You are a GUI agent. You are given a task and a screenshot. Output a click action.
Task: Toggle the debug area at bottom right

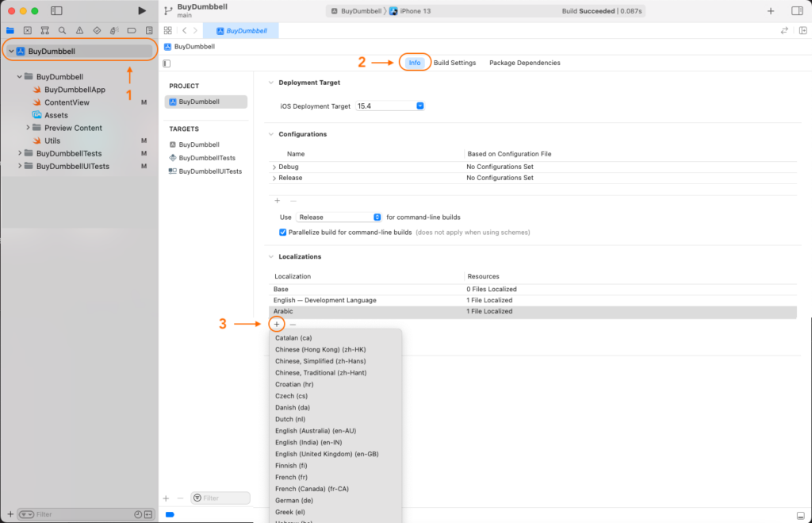[x=801, y=515]
